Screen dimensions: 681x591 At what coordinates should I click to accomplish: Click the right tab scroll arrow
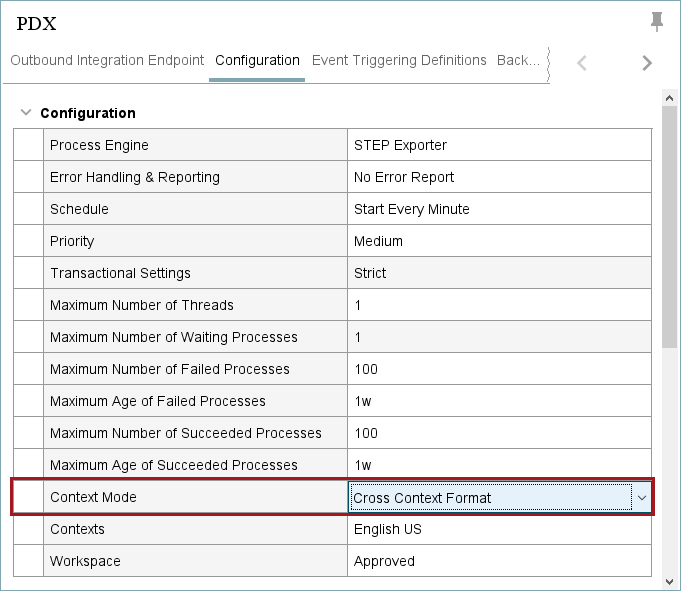[647, 63]
